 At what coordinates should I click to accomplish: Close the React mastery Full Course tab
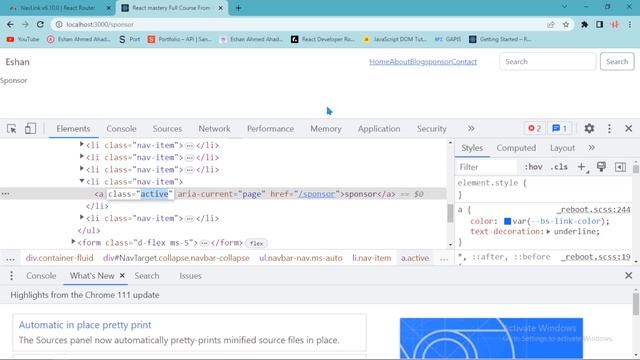point(221,8)
